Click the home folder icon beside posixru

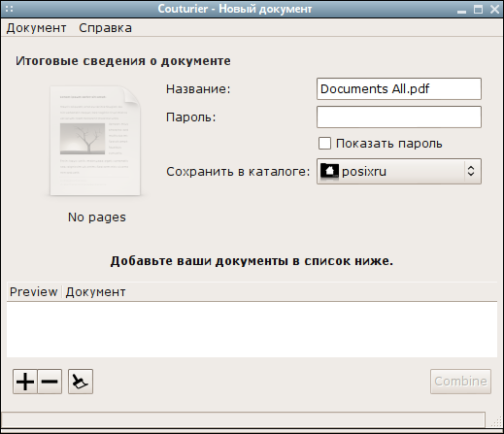click(x=329, y=171)
